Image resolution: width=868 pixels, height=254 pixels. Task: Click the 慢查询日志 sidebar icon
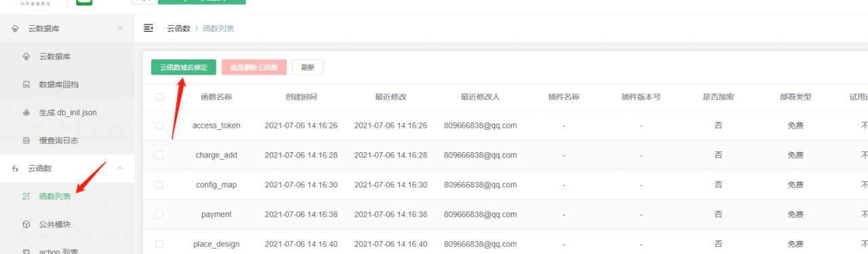26,141
